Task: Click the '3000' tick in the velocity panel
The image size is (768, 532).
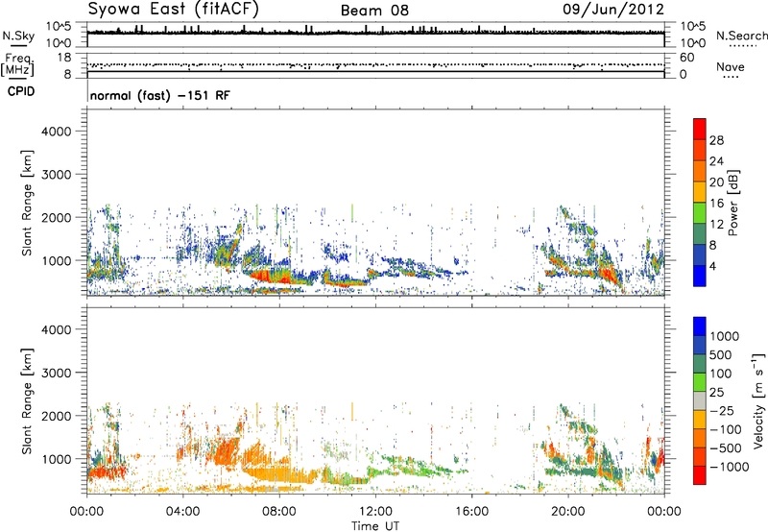Action: point(57,373)
